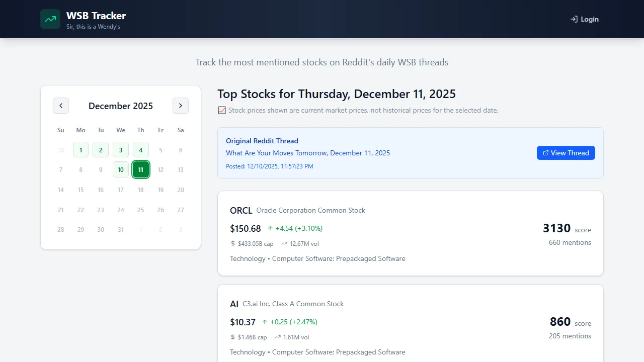
Task: Click the login arrow icon in the header
Action: coord(574,19)
